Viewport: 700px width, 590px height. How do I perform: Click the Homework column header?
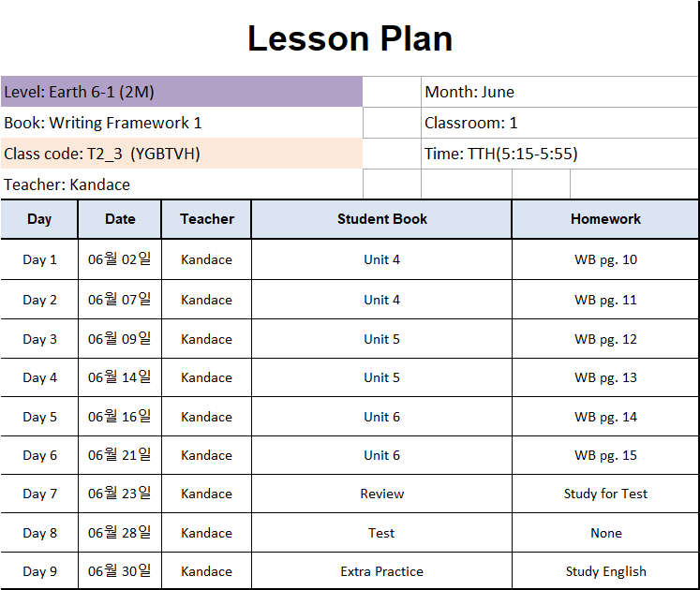[605, 219]
